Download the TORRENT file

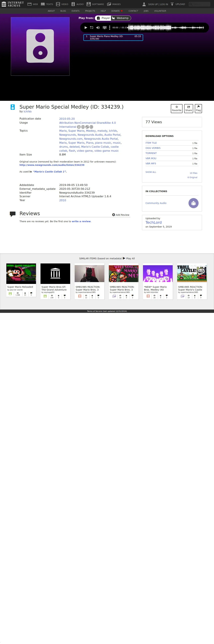click(151, 153)
